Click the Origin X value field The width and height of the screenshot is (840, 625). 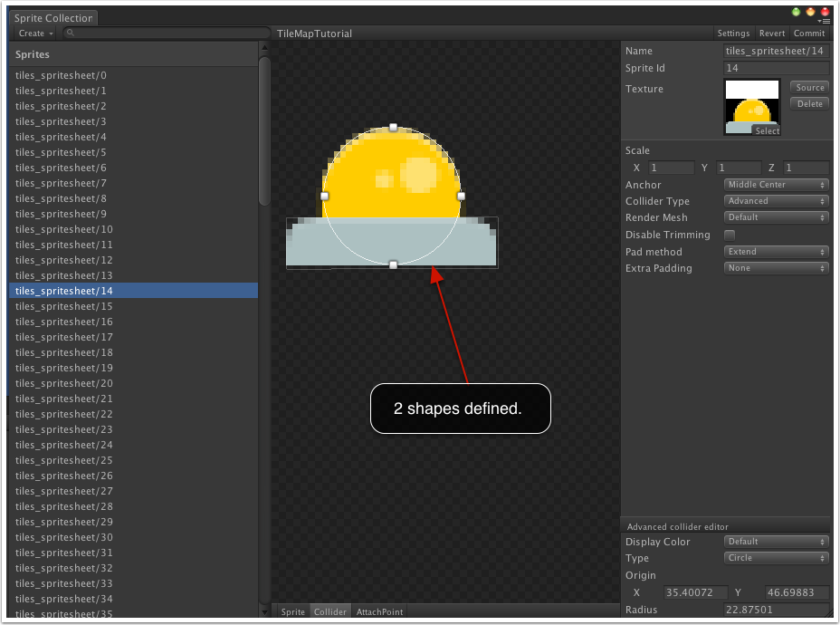(x=695, y=592)
